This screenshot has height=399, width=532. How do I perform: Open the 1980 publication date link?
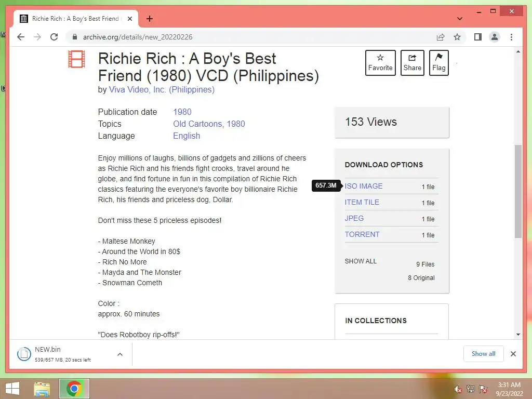point(182,112)
